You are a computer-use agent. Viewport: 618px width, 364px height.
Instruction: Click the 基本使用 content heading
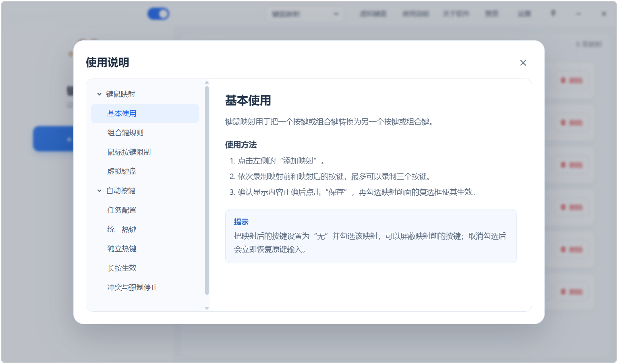tap(248, 101)
